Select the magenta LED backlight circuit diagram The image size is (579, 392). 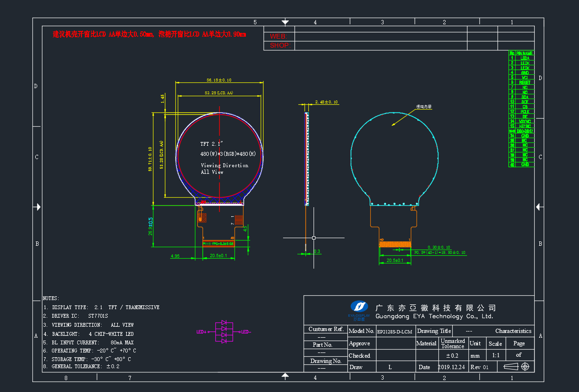click(224, 332)
